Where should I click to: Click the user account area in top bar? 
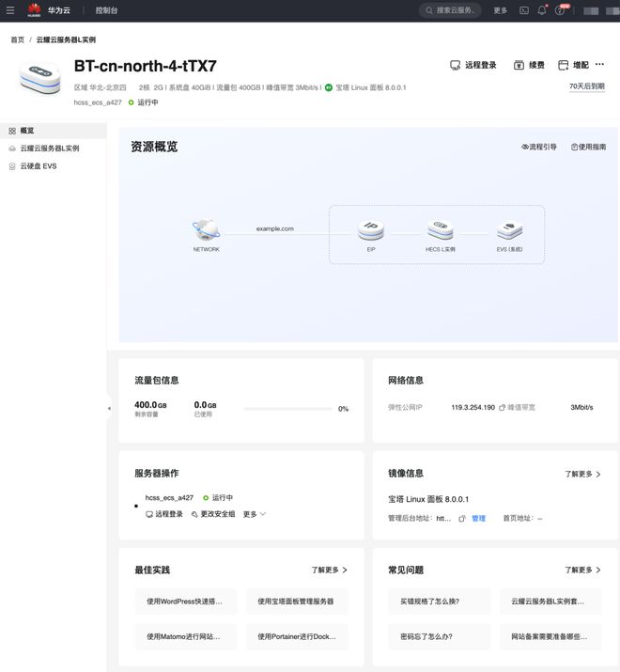(601, 10)
